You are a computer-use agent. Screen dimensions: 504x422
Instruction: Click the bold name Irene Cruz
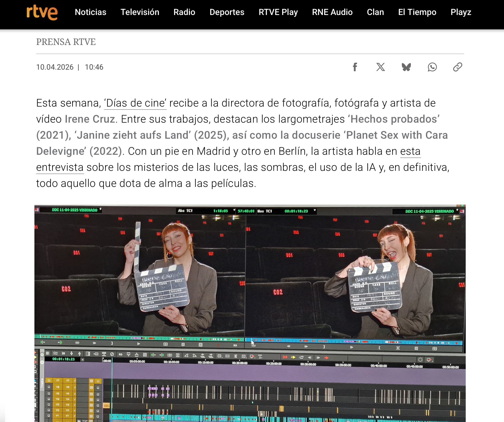90,119
